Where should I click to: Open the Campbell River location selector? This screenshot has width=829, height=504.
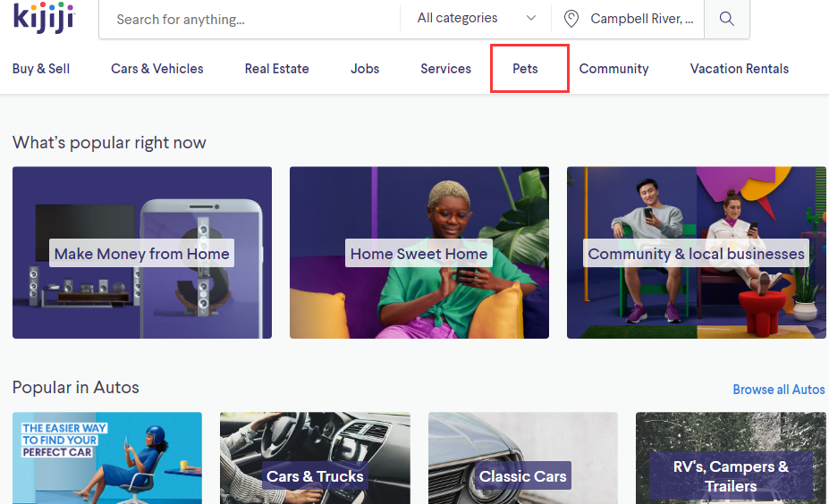(640, 19)
